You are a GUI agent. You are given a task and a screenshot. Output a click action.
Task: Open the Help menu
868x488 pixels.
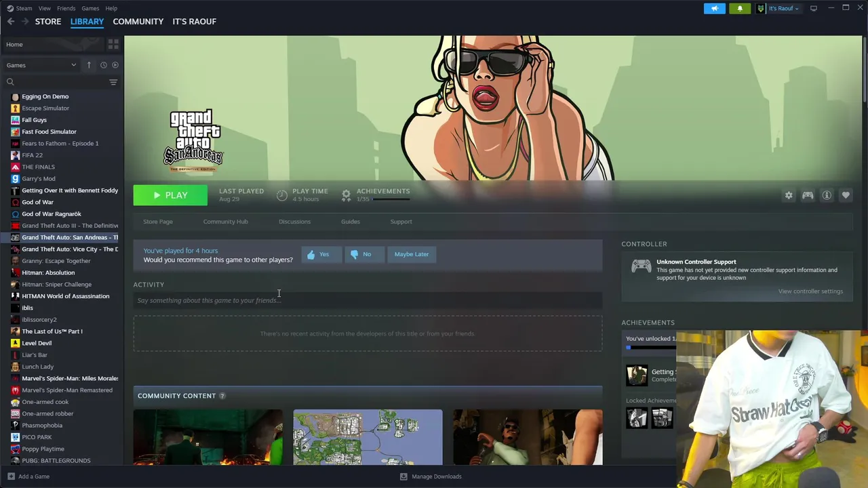point(111,8)
